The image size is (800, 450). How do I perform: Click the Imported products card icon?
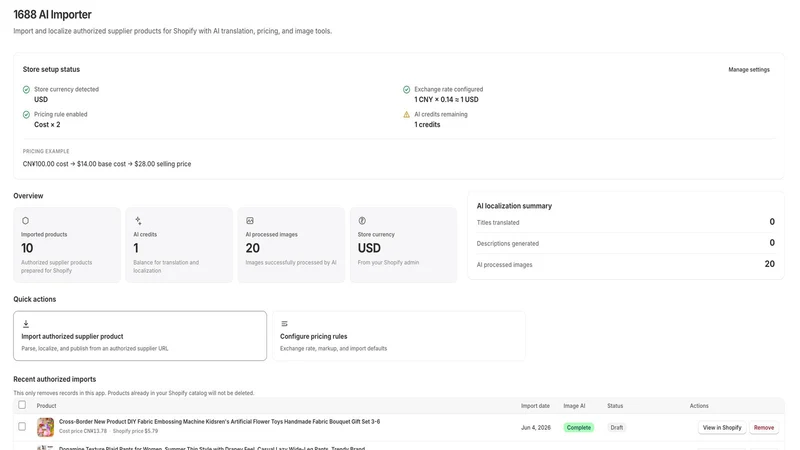click(x=25, y=221)
